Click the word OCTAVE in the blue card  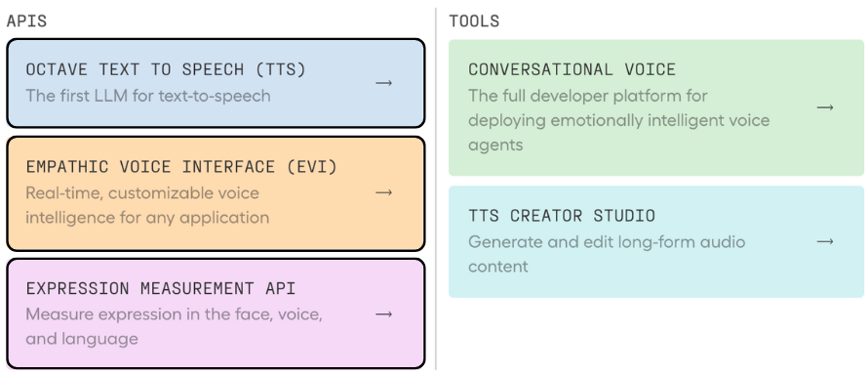click(57, 69)
